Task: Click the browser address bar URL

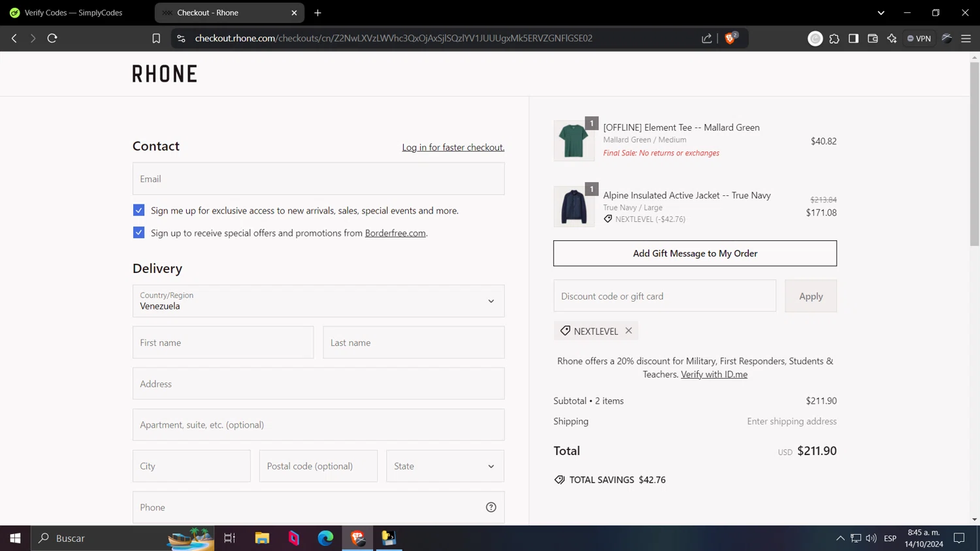Action: (x=393, y=39)
